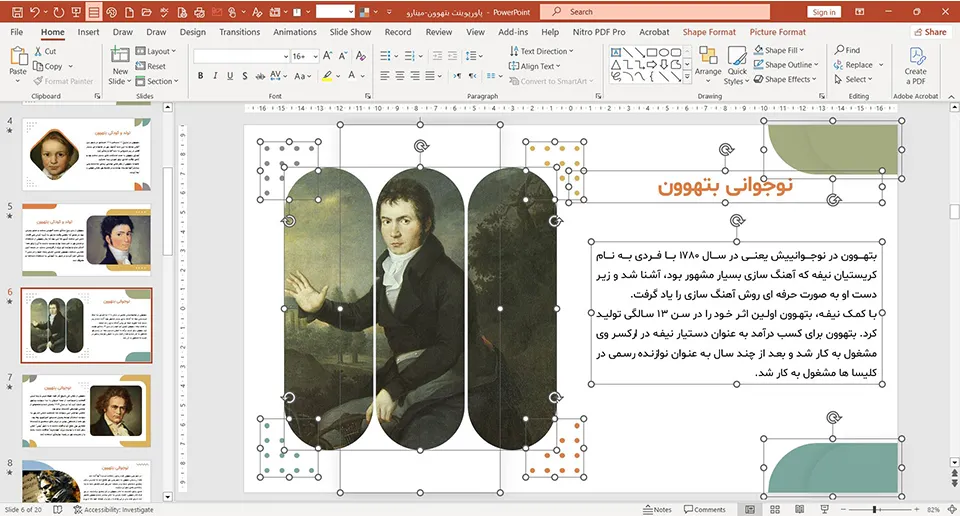Screen dimensions: 960x516
Task: Click the Copy command
Action: pyautogui.click(x=48, y=66)
